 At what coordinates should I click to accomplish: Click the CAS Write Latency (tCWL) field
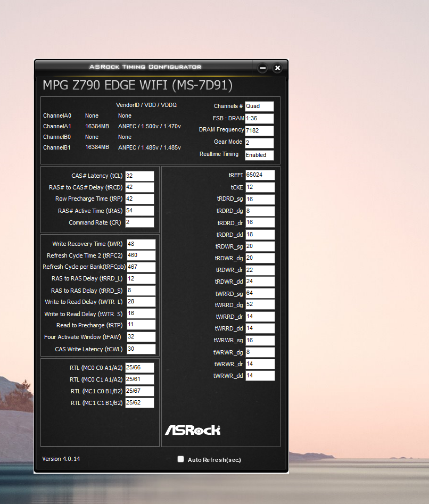141,349
